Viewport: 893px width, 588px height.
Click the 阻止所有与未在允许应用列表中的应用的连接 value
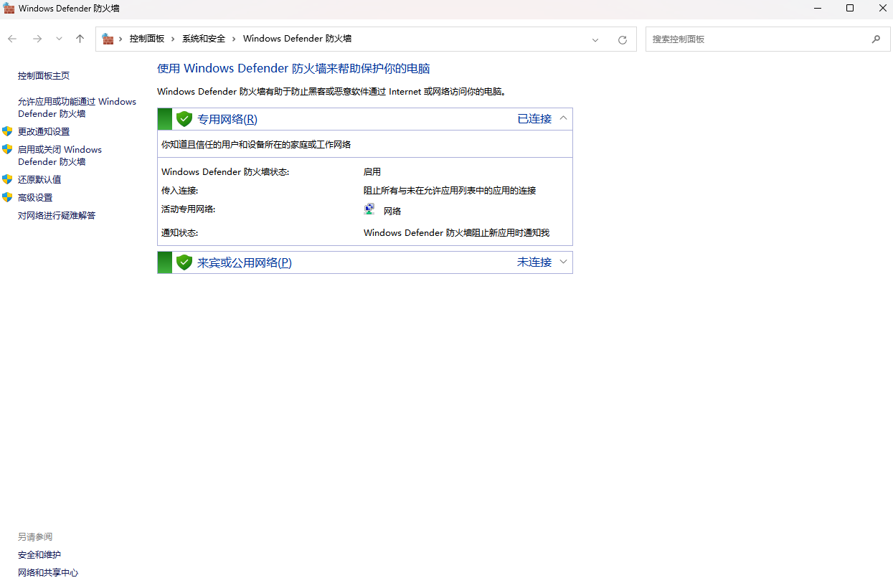[450, 191]
